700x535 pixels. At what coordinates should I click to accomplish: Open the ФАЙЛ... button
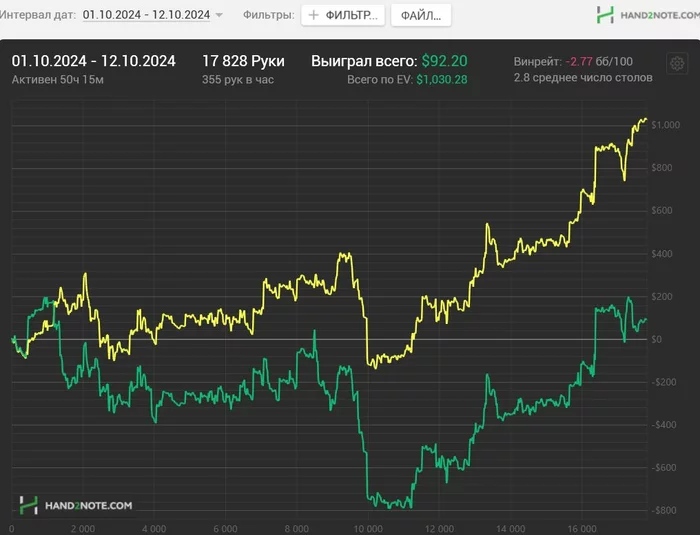pyautogui.click(x=421, y=16)
